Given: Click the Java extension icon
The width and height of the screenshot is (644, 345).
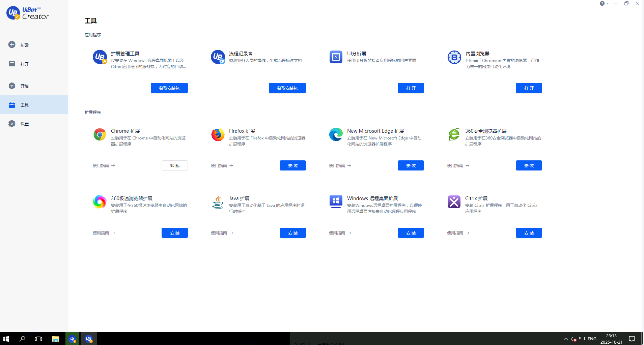Looking at the screenshot, I should pos(218,202).
